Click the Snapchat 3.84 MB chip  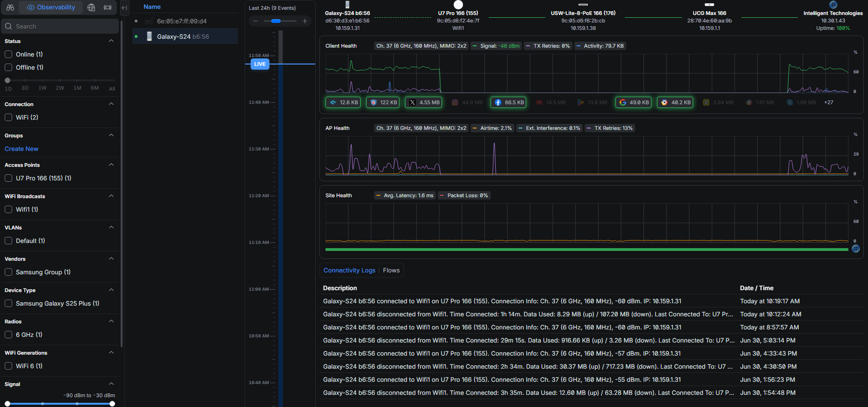718,102
